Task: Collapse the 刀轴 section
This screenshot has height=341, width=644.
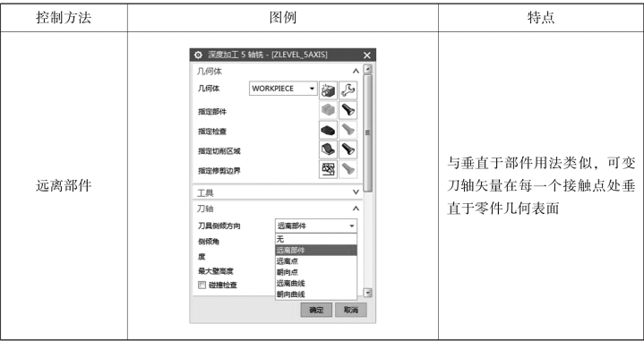Action: click(x=356, y=209)
